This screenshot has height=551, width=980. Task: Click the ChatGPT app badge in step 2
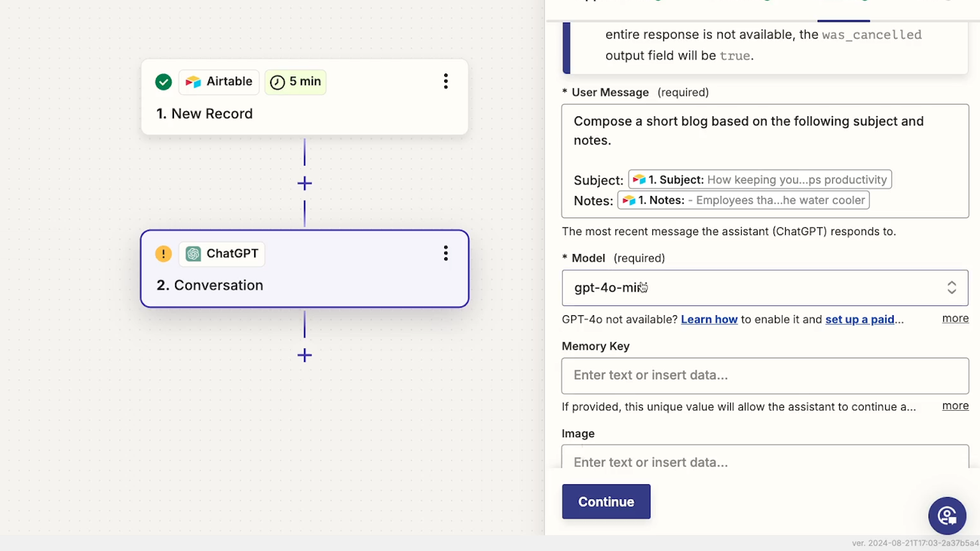(222, 253)
